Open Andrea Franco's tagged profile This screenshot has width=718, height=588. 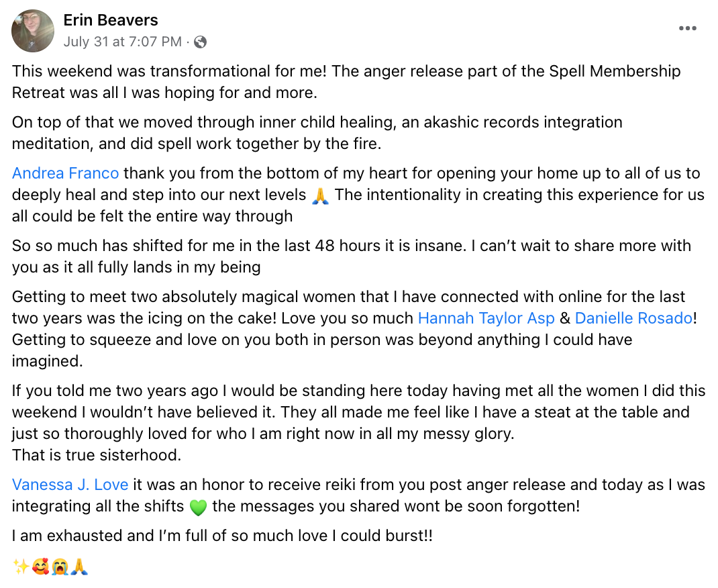point(66,173)
